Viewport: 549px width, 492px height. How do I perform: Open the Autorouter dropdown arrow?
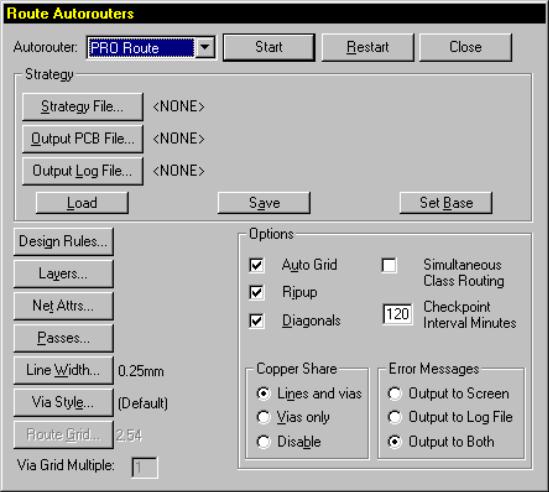click(x=205, y=48)
